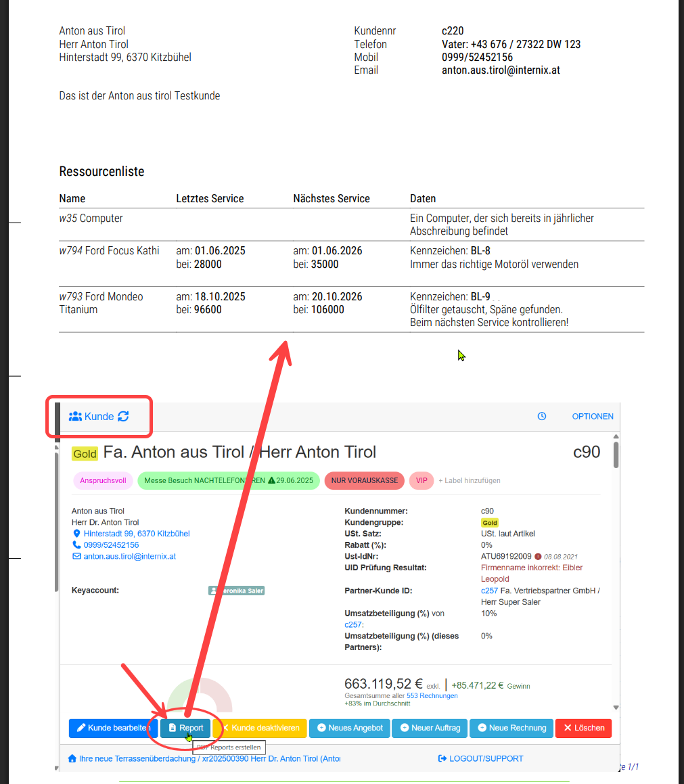Click email anton.aus.tirol@internix.at link

click(129, 557)
